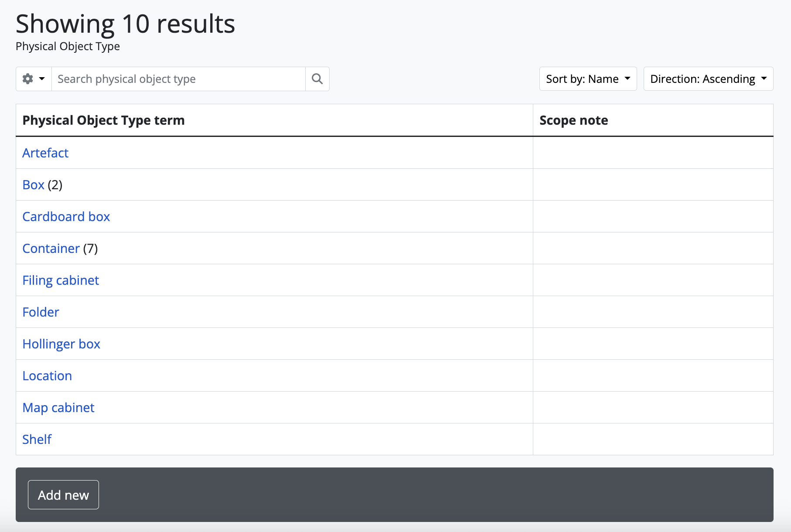Open the Map cabinet link

[58, 408]
